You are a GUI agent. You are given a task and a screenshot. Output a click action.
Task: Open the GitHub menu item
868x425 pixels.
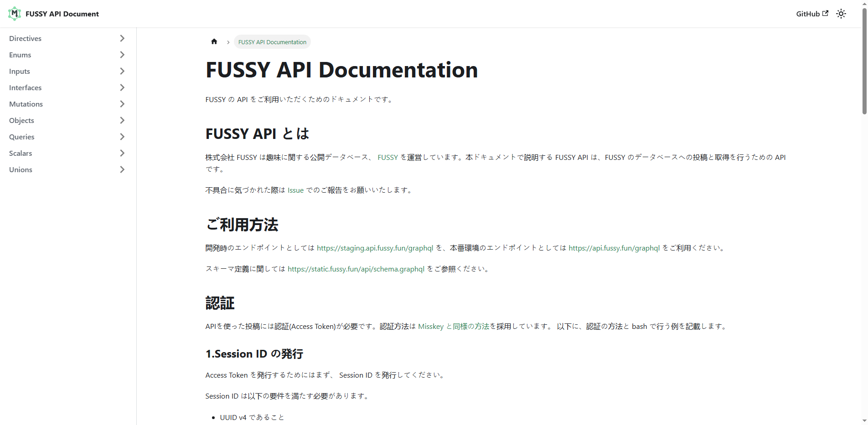click(807, 13)
